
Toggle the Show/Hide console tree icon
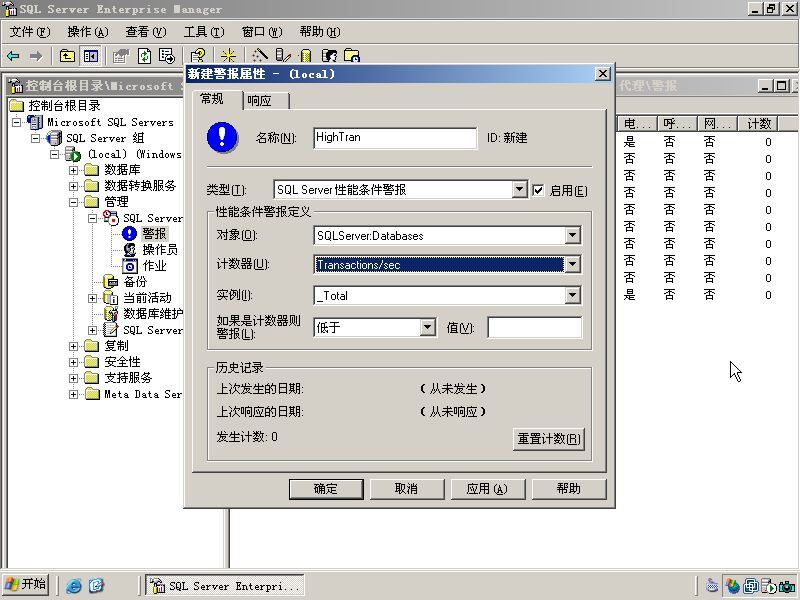91,56
